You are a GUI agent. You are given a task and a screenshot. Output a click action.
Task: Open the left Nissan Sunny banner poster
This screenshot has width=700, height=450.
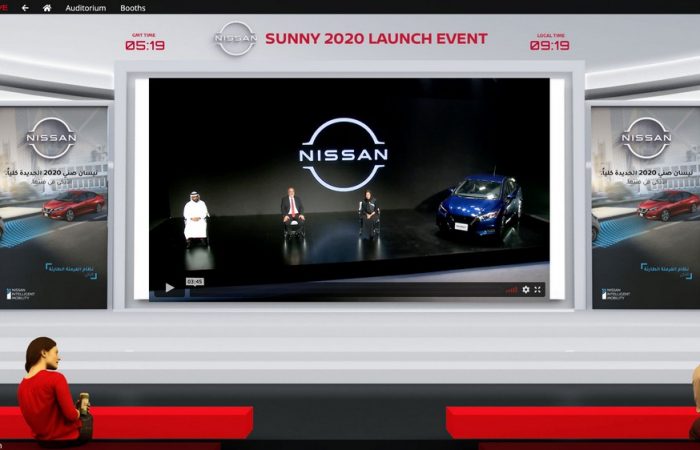tap(53, 207)
